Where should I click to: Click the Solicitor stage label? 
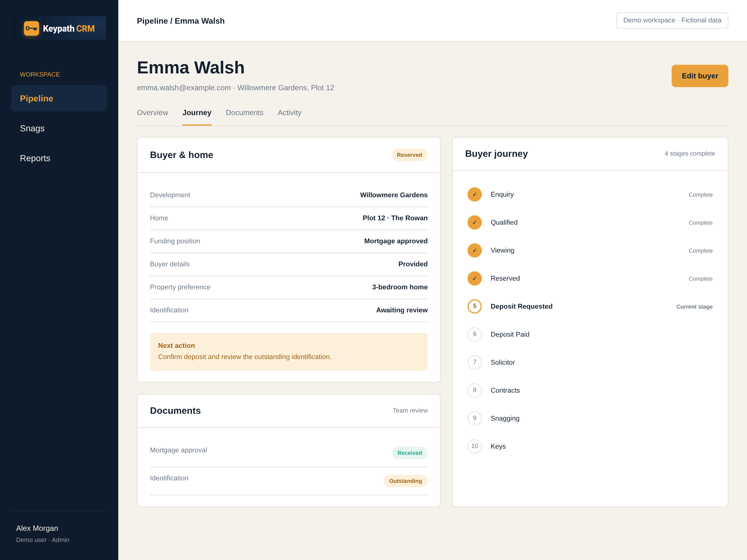pyautogui.click(x=502, y=362)
